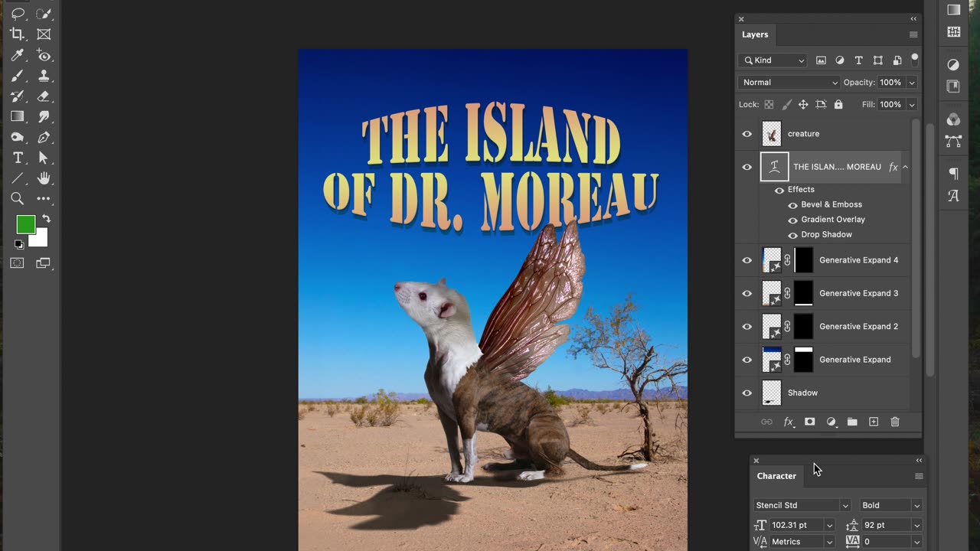Select the Clone Stamp tool
This screenshot has width=980, height=551.
(44, 76)
